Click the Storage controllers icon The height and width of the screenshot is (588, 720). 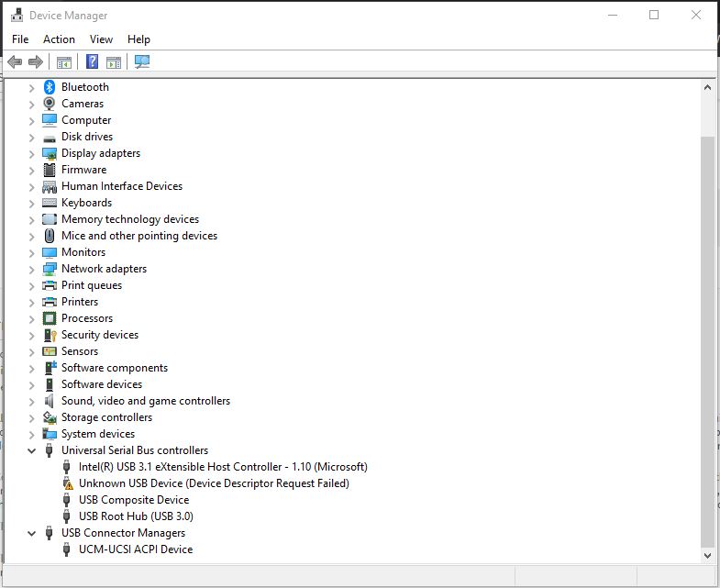tap(50, 417)
